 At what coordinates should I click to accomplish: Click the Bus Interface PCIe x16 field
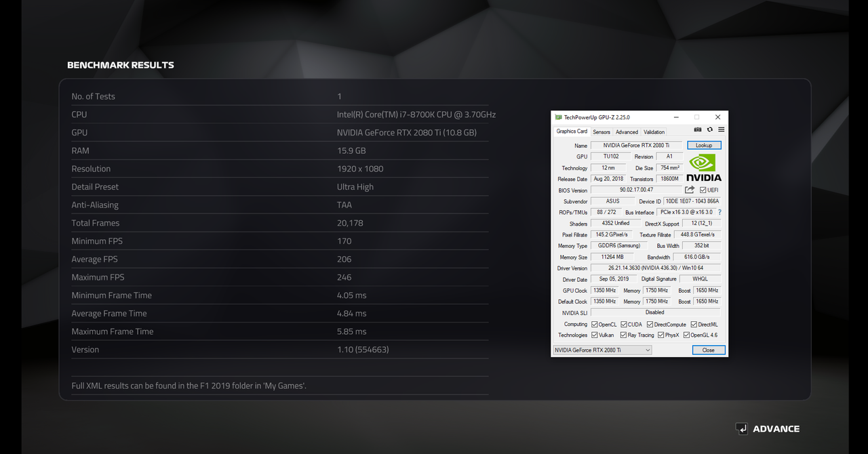point(686,213)
